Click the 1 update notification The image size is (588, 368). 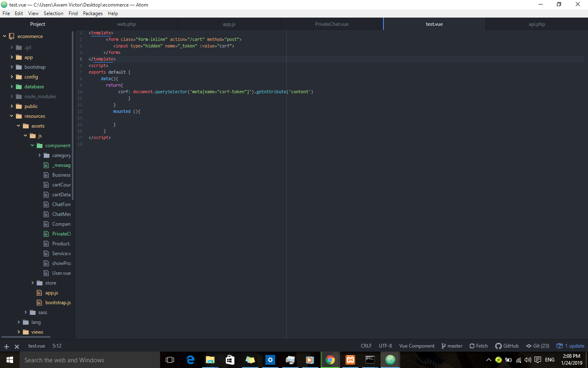[x=570, y=346]
